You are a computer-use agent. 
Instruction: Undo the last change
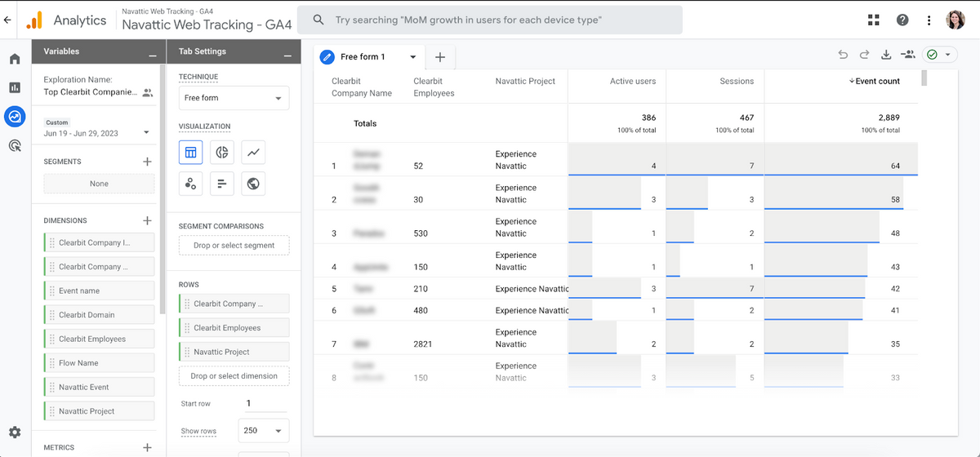[844, 55]
